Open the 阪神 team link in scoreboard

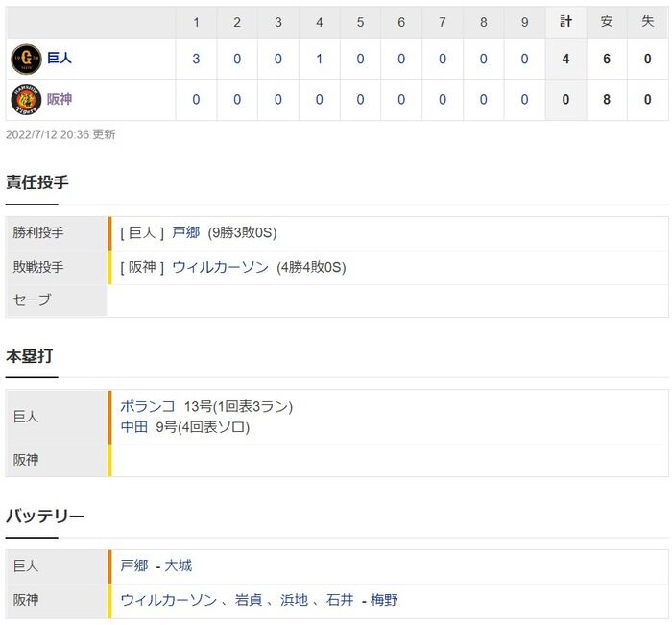click(x=60, y=99)
